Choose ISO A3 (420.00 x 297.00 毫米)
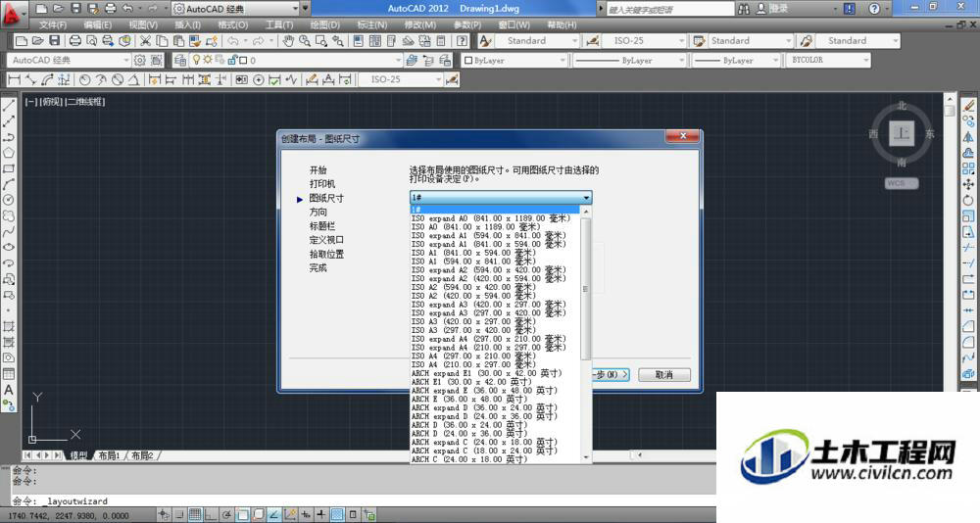The image size is (980, 523). [495, 322]
